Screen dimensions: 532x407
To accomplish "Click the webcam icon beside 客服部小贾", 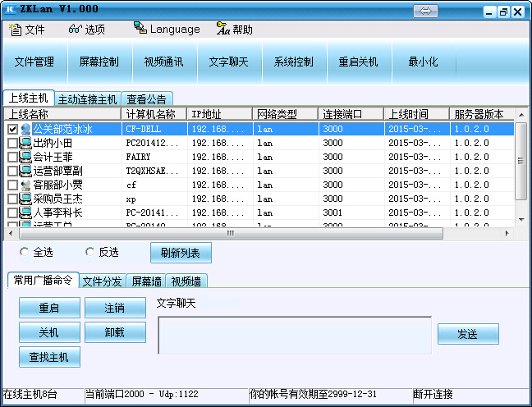I will click(25, 185).
